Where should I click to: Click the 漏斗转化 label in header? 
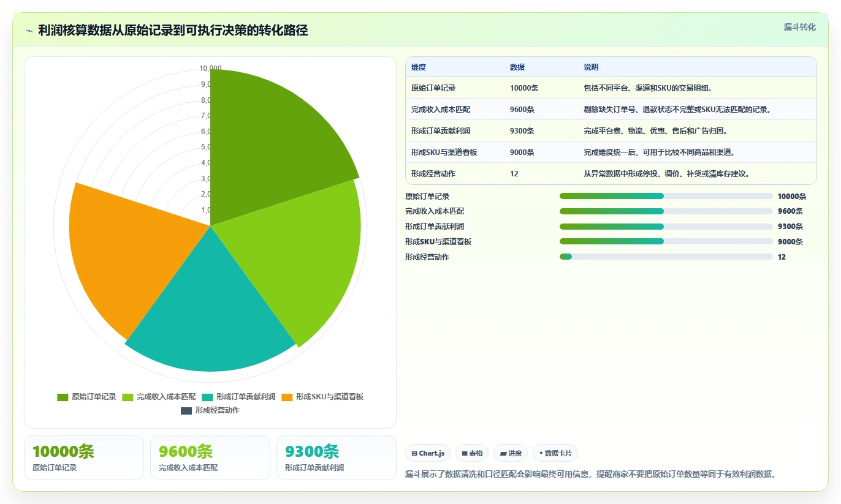[800, 27]
